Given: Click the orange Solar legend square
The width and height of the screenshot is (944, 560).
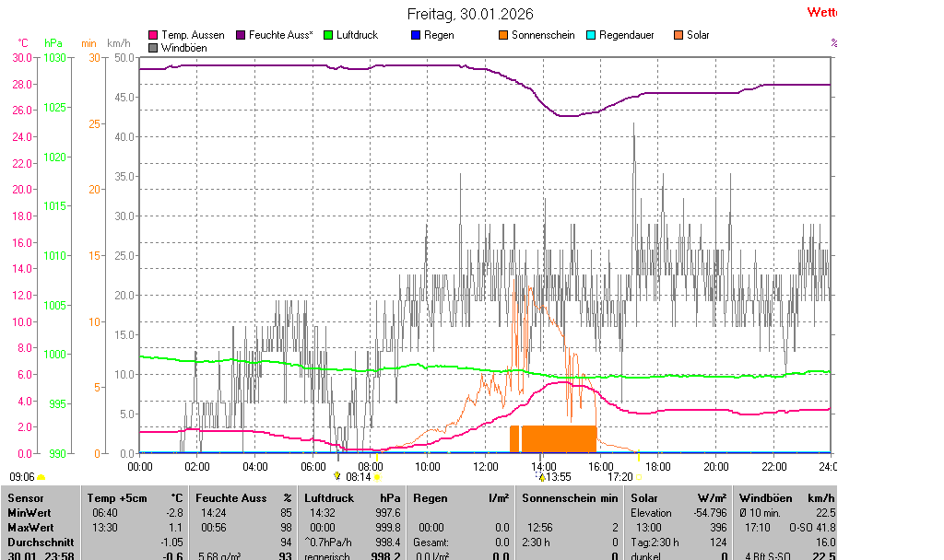Looking at the screenshot, I should click(678, 35).
